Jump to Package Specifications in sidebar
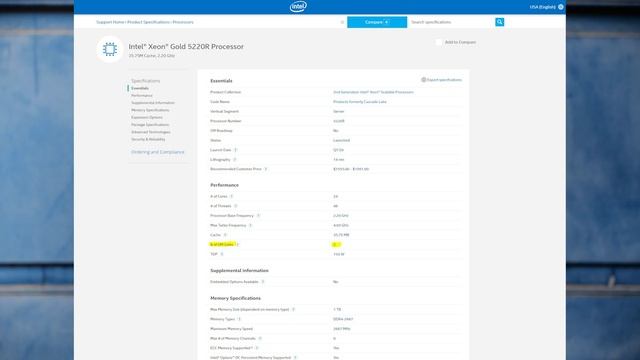Screen dimensions: 640x360 (x=150, y=125)
